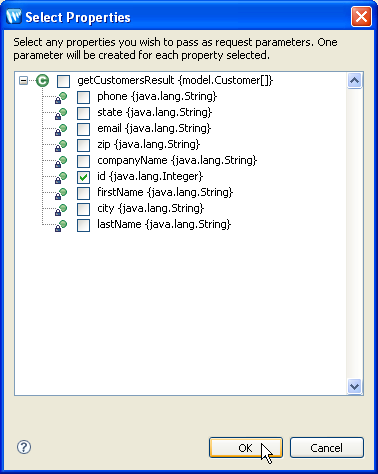Check the getCustomersResult checkbox
The width and height of the screenshot is (378, 474).
[63, 81]
